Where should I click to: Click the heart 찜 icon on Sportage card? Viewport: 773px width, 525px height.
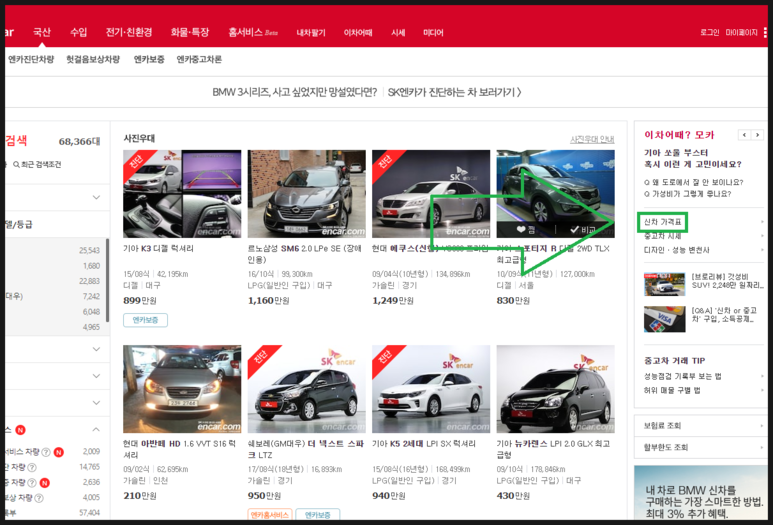[521, 230]
